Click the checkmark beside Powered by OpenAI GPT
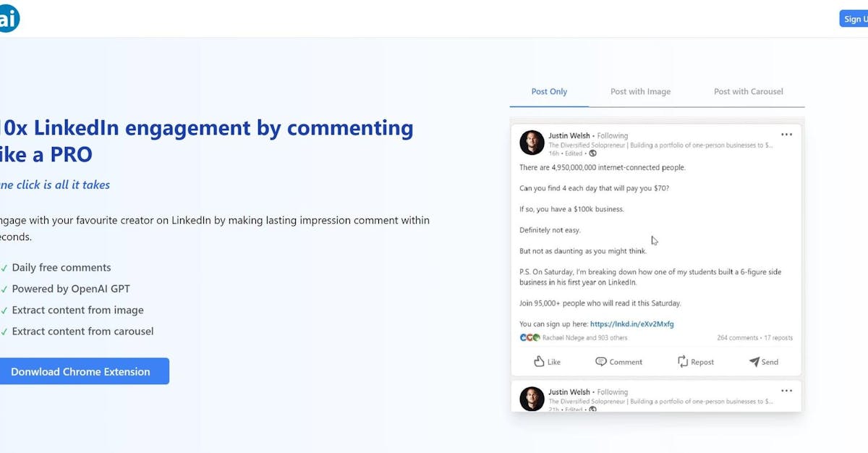Image resolution: width=868 pixels, height=453 pixels. pyautogui.click(x=4, y=289)
